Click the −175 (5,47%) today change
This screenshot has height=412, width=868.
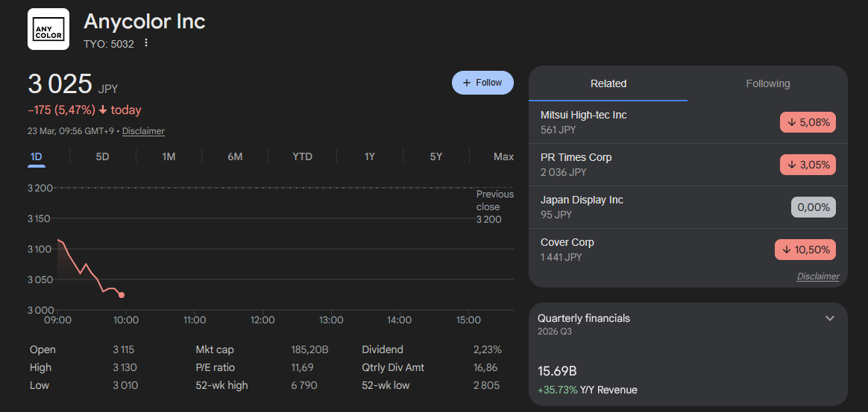(x=84, y=110)
